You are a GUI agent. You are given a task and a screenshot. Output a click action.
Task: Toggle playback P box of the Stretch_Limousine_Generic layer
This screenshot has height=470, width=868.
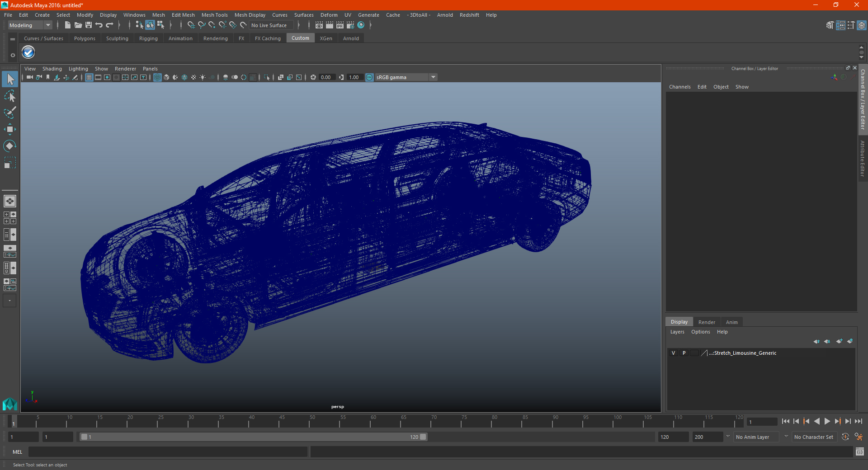[x=684, y=353]
